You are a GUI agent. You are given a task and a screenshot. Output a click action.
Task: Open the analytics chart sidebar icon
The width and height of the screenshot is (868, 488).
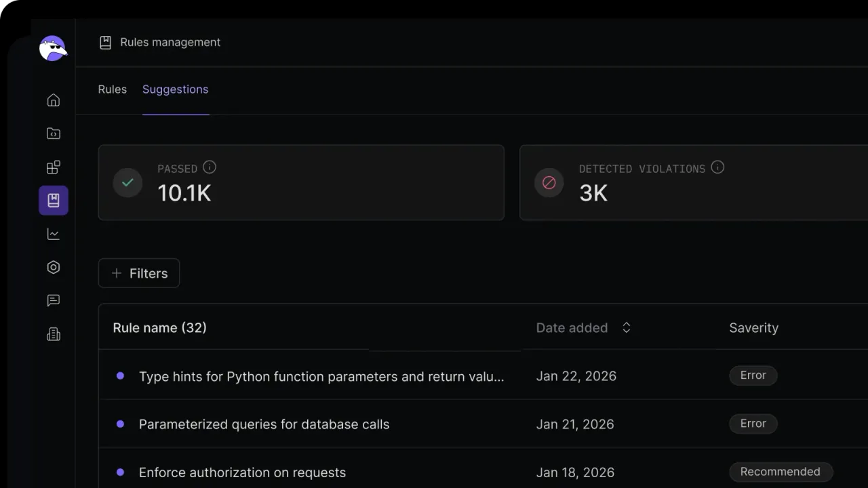(x=54, y=234)
